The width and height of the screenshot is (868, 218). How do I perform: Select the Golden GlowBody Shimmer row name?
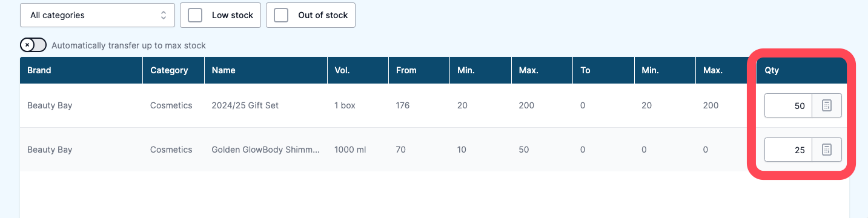[265, 150]
